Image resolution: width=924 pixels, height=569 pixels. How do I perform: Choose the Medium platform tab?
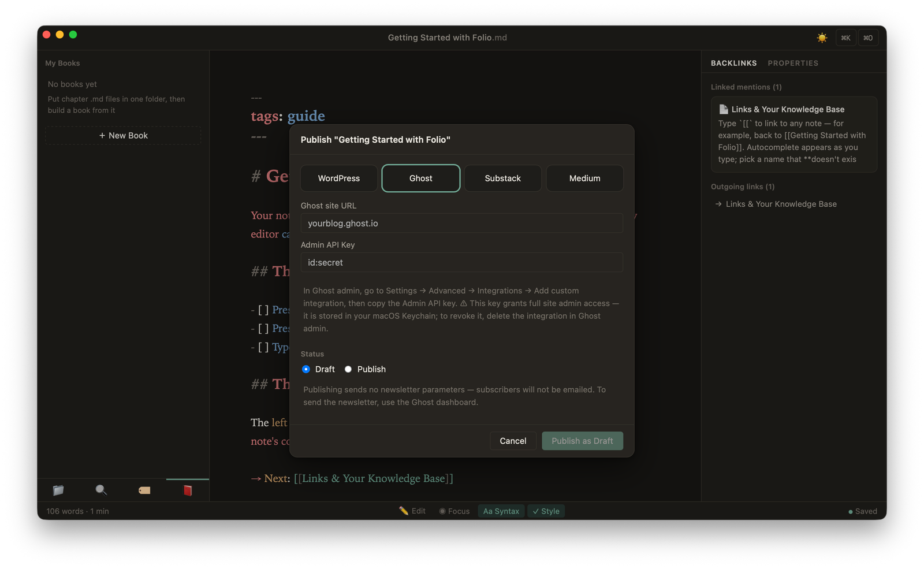tap(584, 178)
